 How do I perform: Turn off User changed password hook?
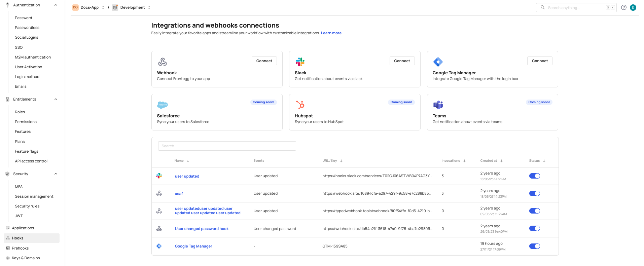click(x=534, y=228)
